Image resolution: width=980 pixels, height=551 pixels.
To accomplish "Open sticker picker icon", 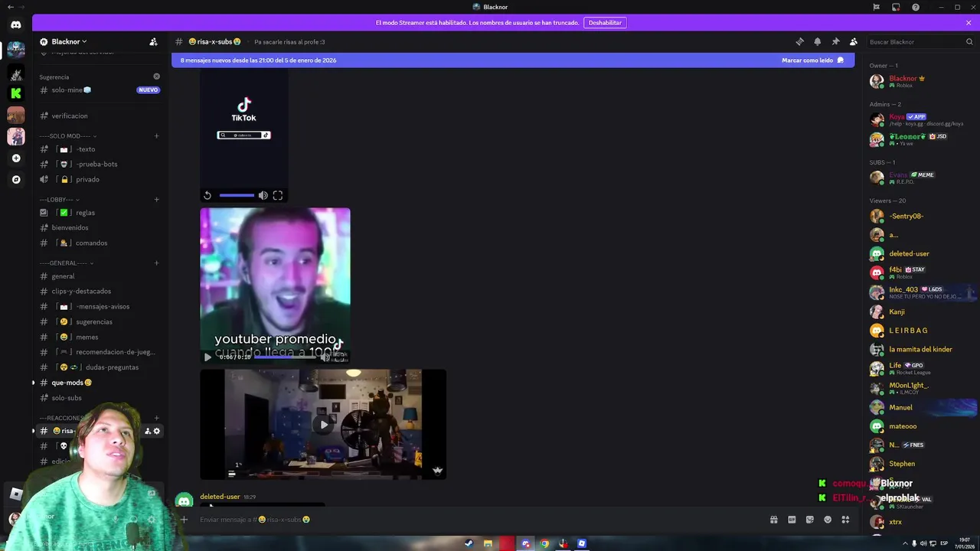I will click(x=809, y=520).
